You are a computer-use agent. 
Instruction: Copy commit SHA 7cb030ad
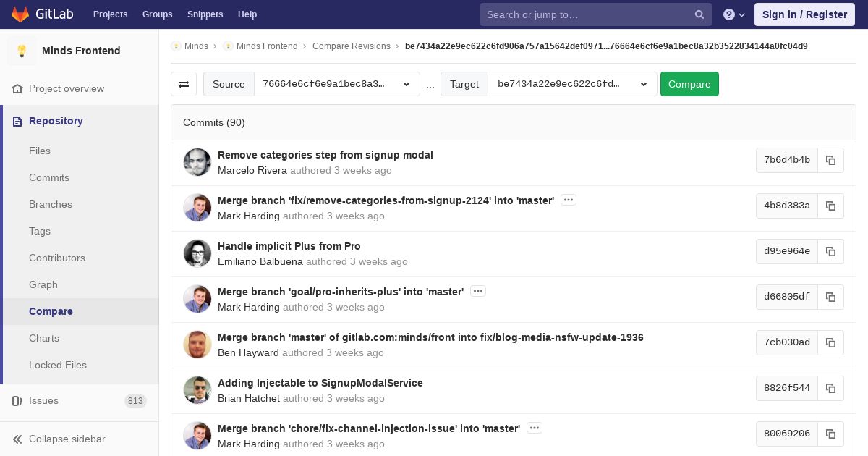[830, 342]
